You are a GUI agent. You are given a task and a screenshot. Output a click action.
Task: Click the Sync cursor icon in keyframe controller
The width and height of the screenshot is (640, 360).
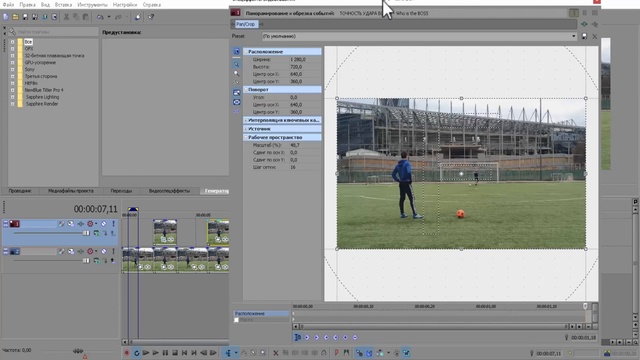point(298,337)
